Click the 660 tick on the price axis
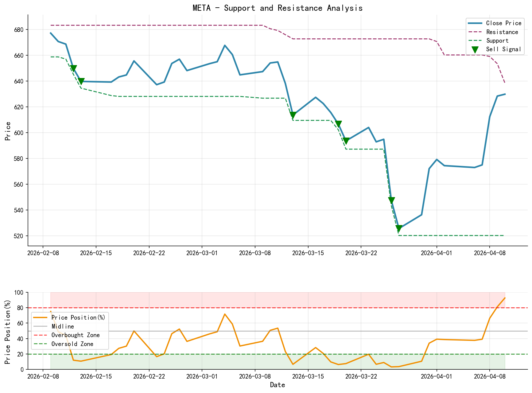Screen dimensions: 532x393 19,56
